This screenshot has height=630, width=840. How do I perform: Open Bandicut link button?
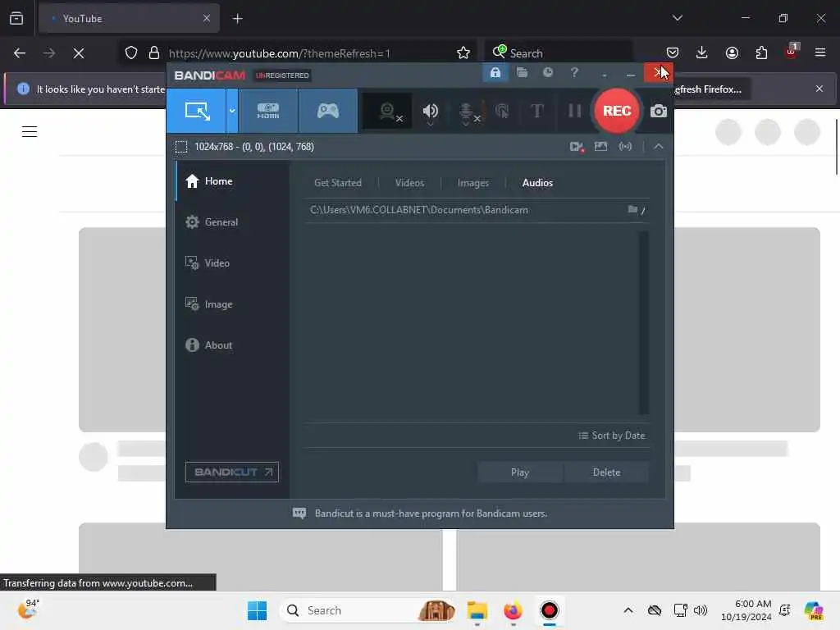(x=231, y=472)
